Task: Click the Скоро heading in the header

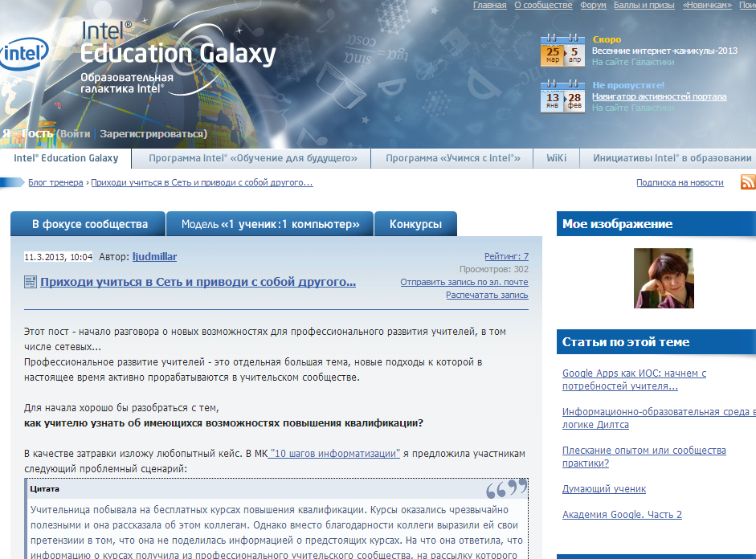Action: [607, 39]
